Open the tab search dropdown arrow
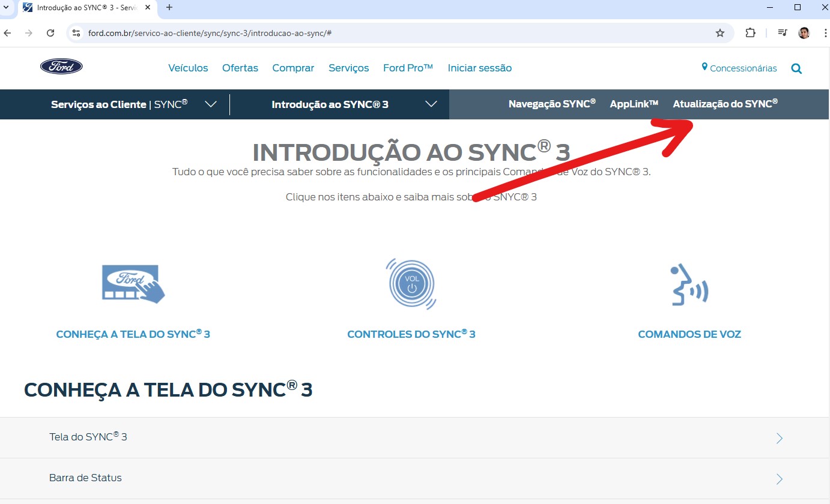The width and height of the screenshot is (830, 504). pos(6,7)
